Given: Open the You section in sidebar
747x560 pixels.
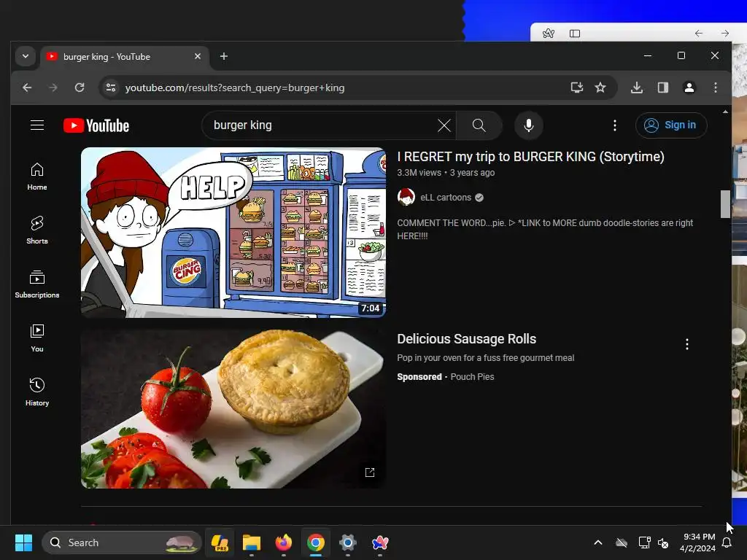Looking at the screenshot, I should (37, 338).
